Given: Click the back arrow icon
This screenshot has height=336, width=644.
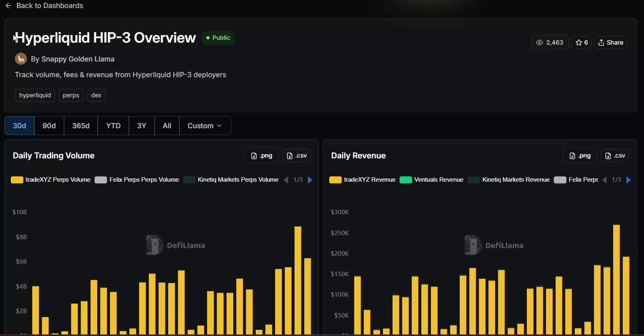Looking at the screenshot, I should point(8,6).
